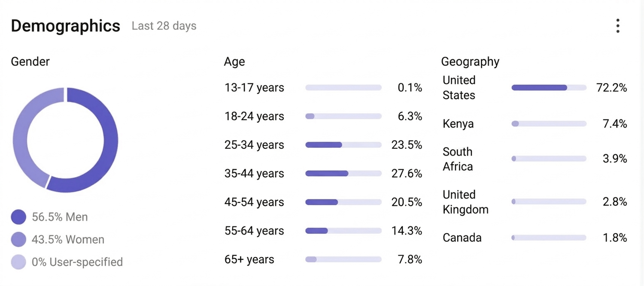Image resolution: width=644 pixels, height=286 pixels.
Task: Select the United Kingdom label
Action: click(465, 202)
